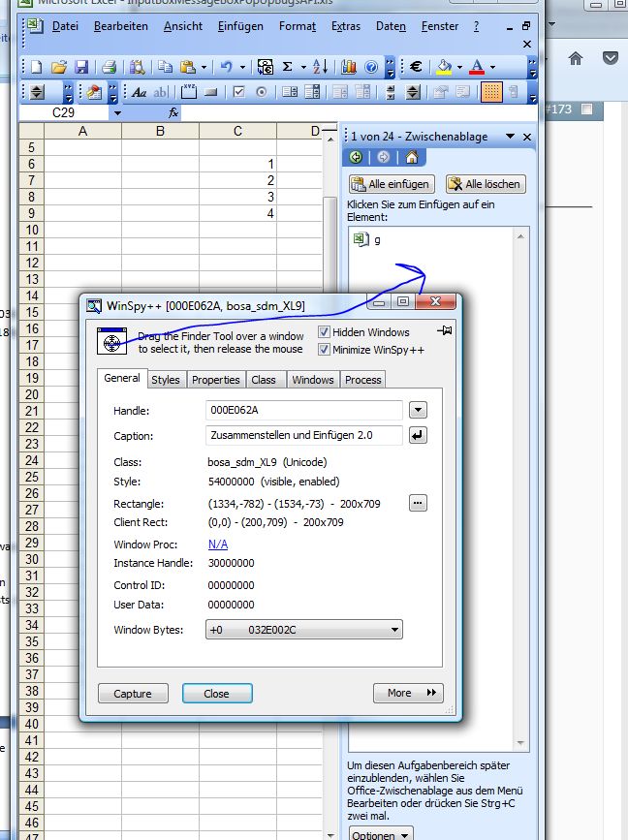Click the task pane Home icon
This screenshot has height=840, width=628.
pos(412,157)
